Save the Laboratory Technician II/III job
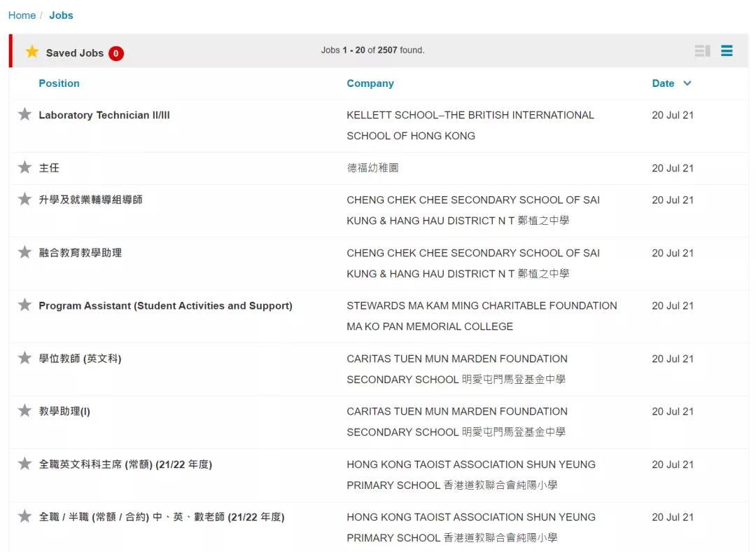 (x=24, y=114)
